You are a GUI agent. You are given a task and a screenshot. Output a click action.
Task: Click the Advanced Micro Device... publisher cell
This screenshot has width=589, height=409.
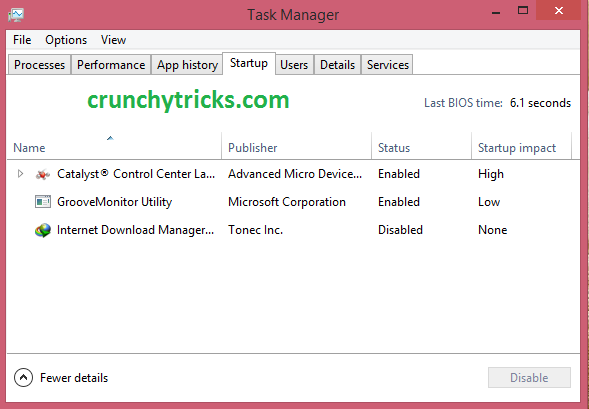coord(295,174)
